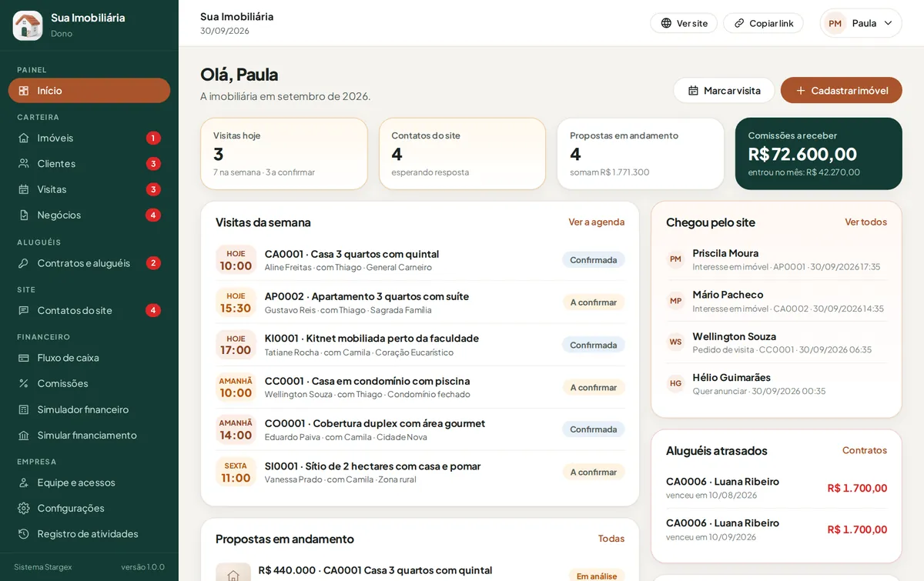Click the Negócios document icon
This screenshot has width=924, height=581.
point(24,215)
